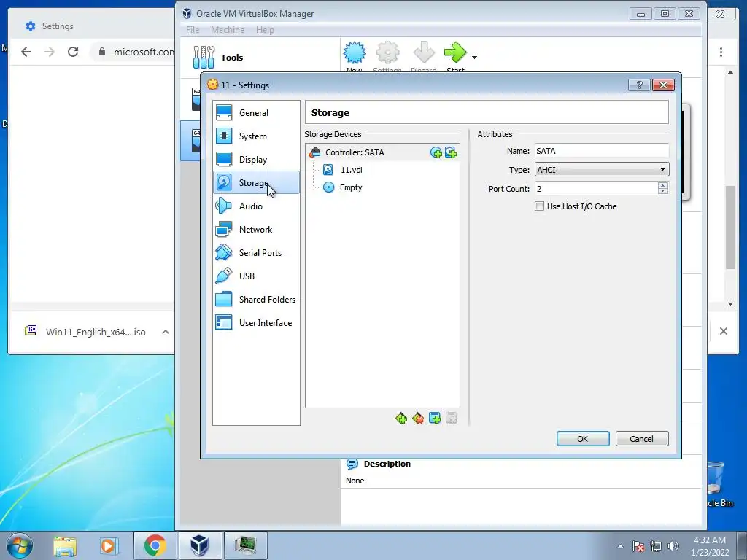Image resolution: width=747 pixels, height=560 pixels.
Task: Switch to Chrome in the taskbar
Action: point(155,545)
